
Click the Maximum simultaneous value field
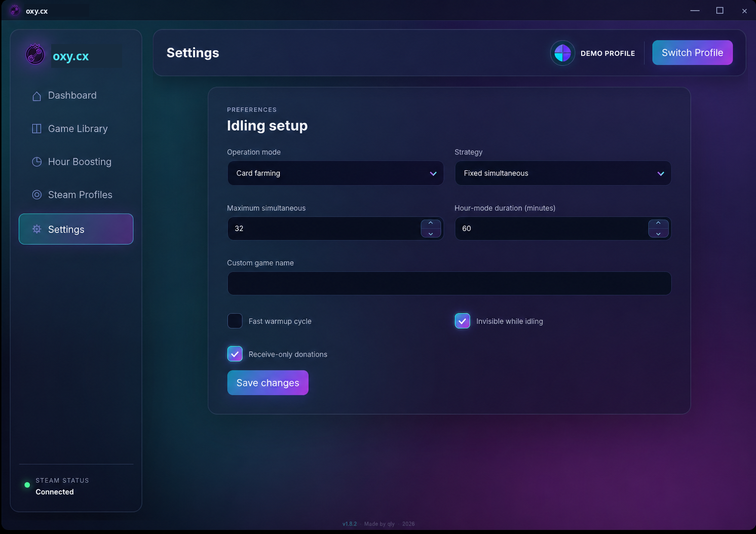pos(335,228)
